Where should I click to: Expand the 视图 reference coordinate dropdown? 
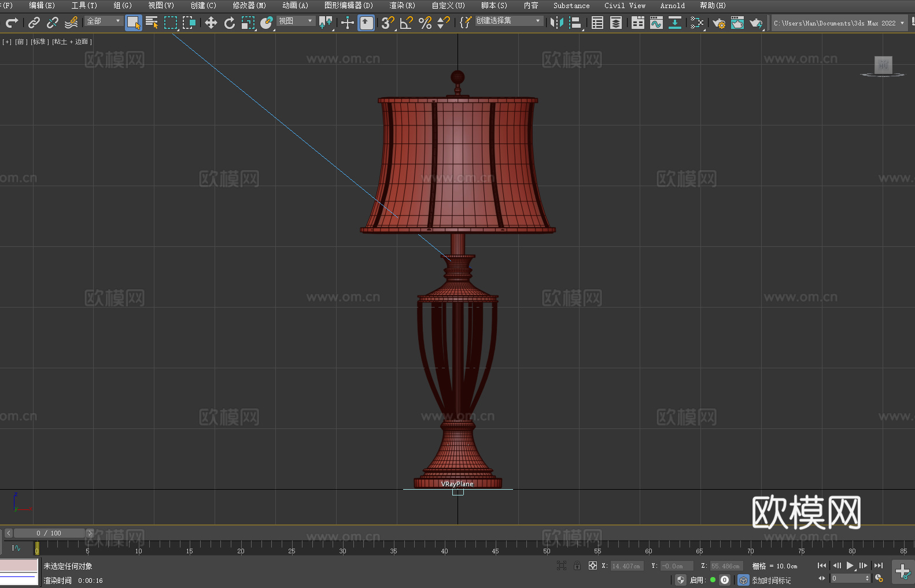(296, 21)
